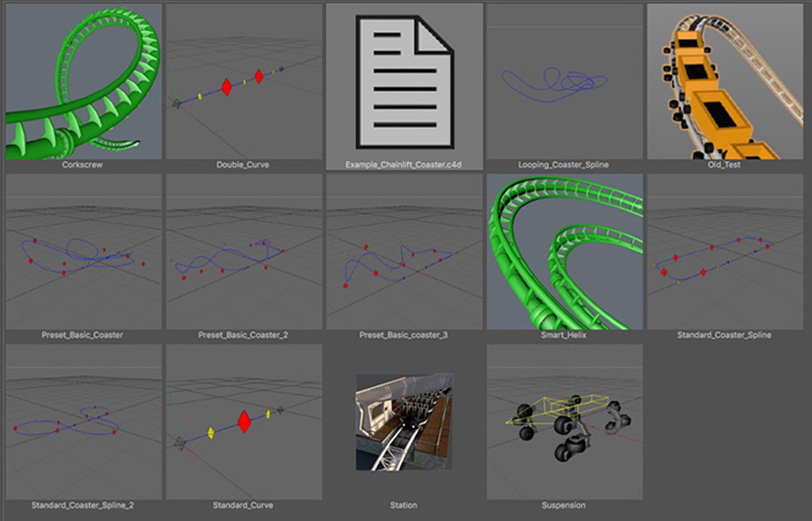The image size is (812, 521).
Task: Choose the Preset_Basic_Coaster_2 thumbnail
Action: point(244,251)
